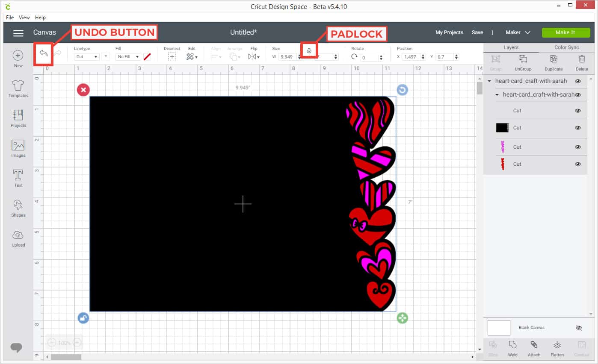Open the Templates panel
The image size is (598, 364).
(x=18, y=89)
